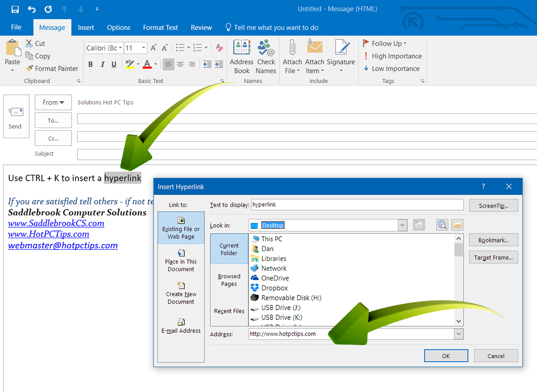Click the Grow Font icon
Screen dimensions: 537x392
(153, 48)
